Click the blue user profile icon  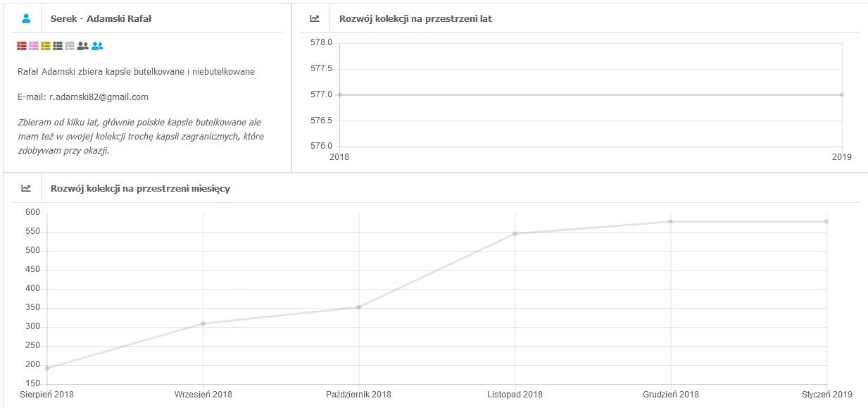[x=27, y=19]
